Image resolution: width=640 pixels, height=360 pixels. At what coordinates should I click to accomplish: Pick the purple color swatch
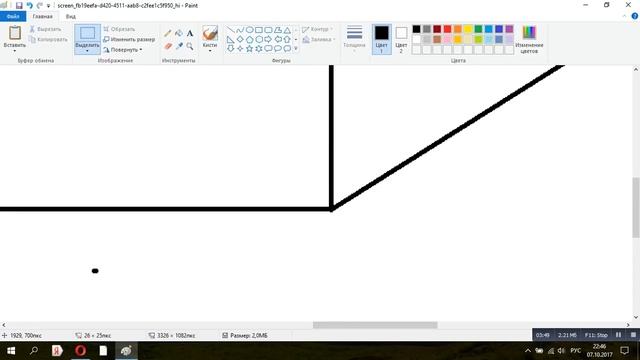tap(509, 29)
